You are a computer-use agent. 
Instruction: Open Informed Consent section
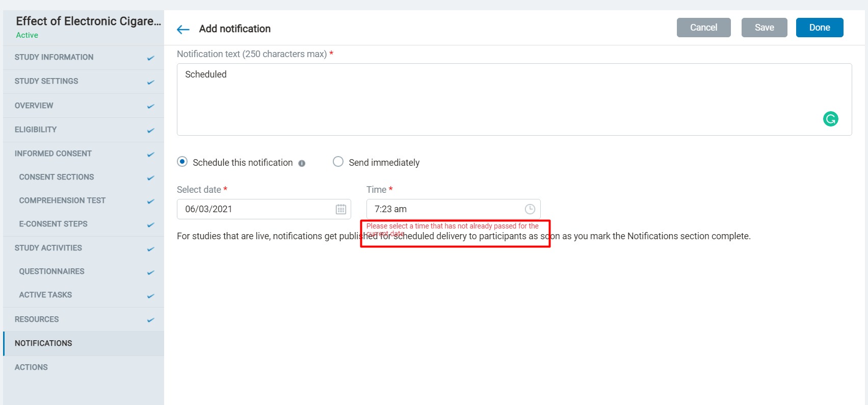point(84,154)
